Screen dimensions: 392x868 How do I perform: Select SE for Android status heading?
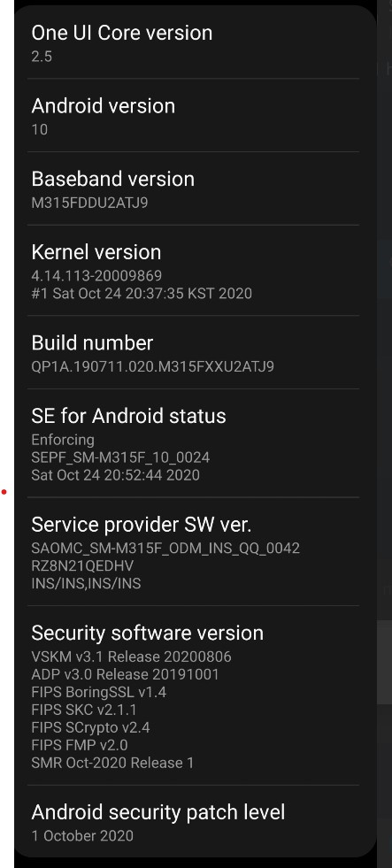pyautogui.click(x=128, y=416)
